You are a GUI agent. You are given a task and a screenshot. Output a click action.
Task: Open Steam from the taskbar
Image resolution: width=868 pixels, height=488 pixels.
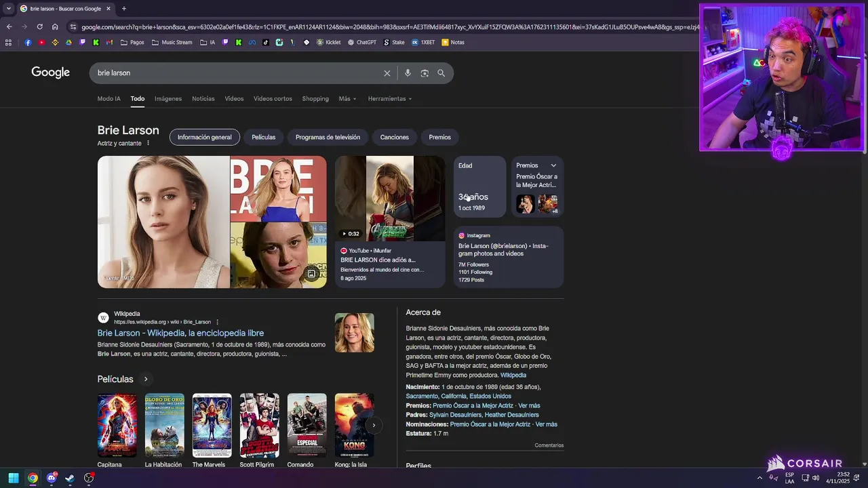[70, 478]
